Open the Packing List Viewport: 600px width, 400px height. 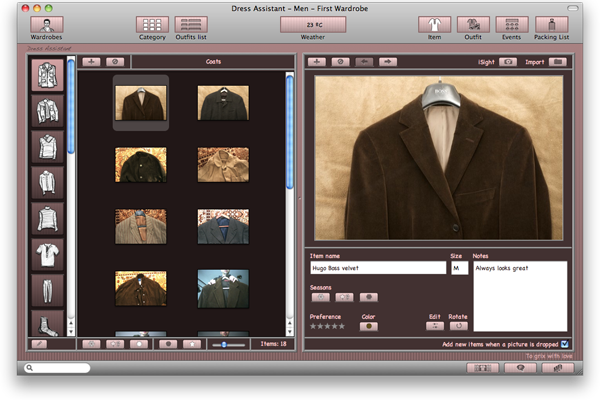coord(551,24)
